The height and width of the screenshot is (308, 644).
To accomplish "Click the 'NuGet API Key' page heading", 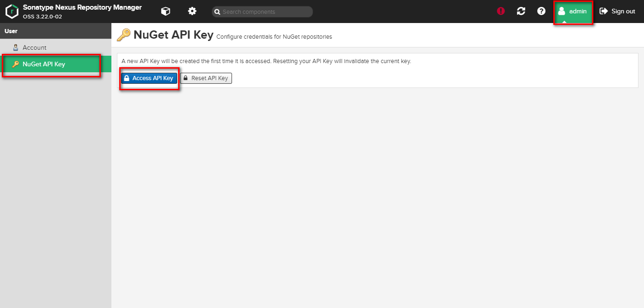I will point(174,35).
